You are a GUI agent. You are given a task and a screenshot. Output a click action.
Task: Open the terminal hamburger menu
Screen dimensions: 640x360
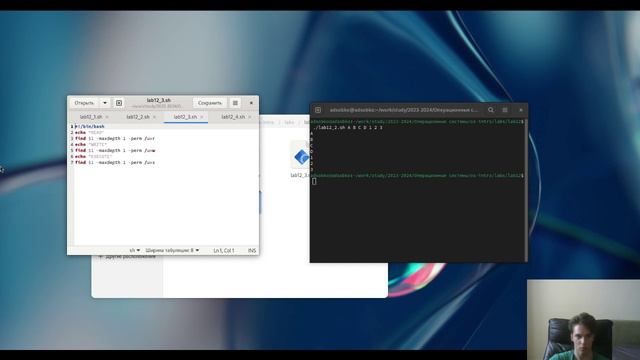click(505, 110)
